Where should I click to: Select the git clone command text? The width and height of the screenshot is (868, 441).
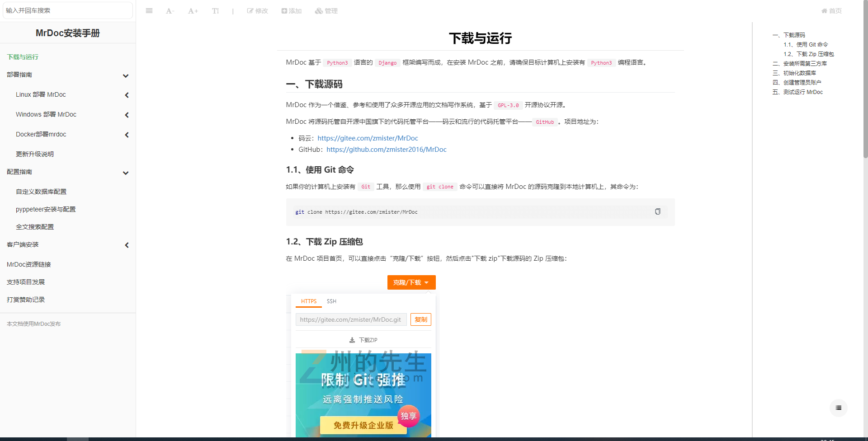pos(356,212)
